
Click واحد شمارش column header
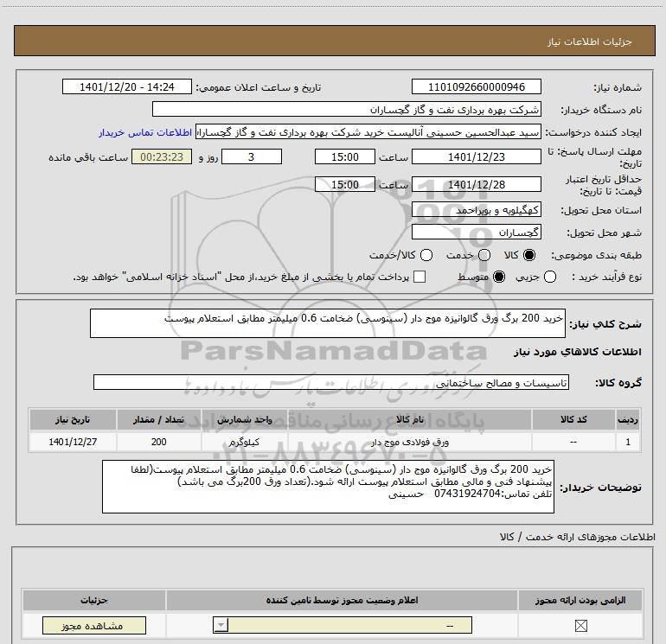(x=244, y=420)
